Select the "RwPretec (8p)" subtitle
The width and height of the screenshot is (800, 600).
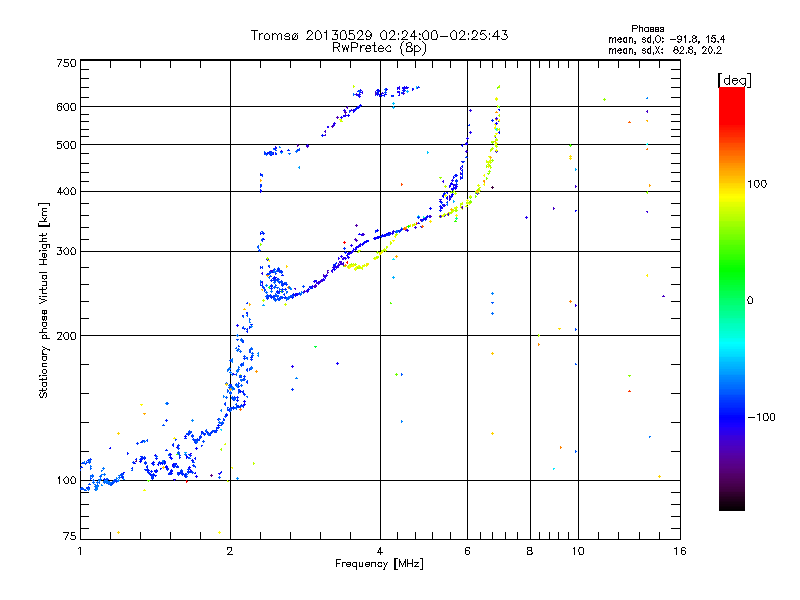coord(380,48)
